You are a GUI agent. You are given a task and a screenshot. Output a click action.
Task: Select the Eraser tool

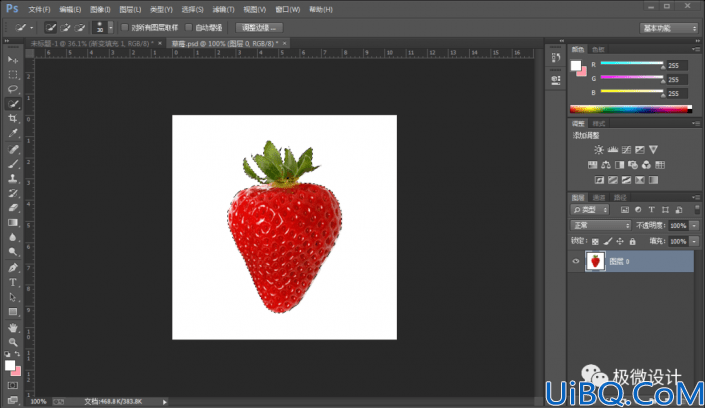[x=13, y=208]
